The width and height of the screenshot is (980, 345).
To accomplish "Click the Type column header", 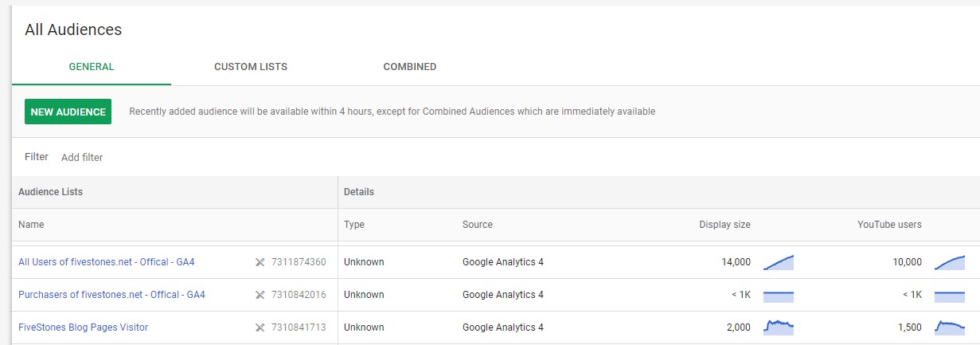I will 354,225.
